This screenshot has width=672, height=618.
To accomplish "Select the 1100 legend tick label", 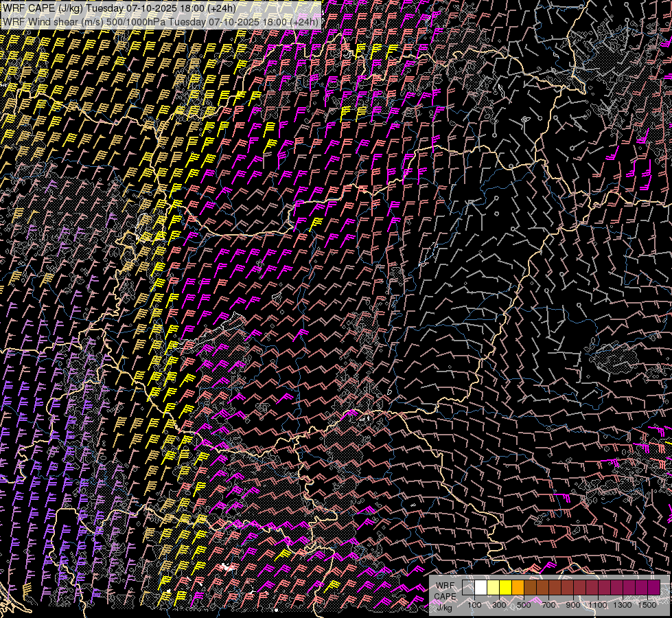I will pyautogui.click(x=598, y=604).
